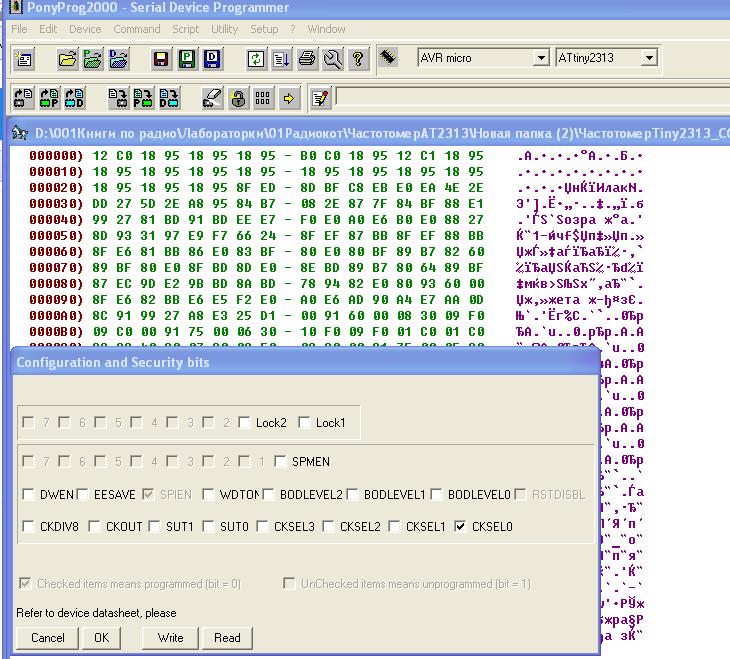Click Read Device icon

[23, 98]
